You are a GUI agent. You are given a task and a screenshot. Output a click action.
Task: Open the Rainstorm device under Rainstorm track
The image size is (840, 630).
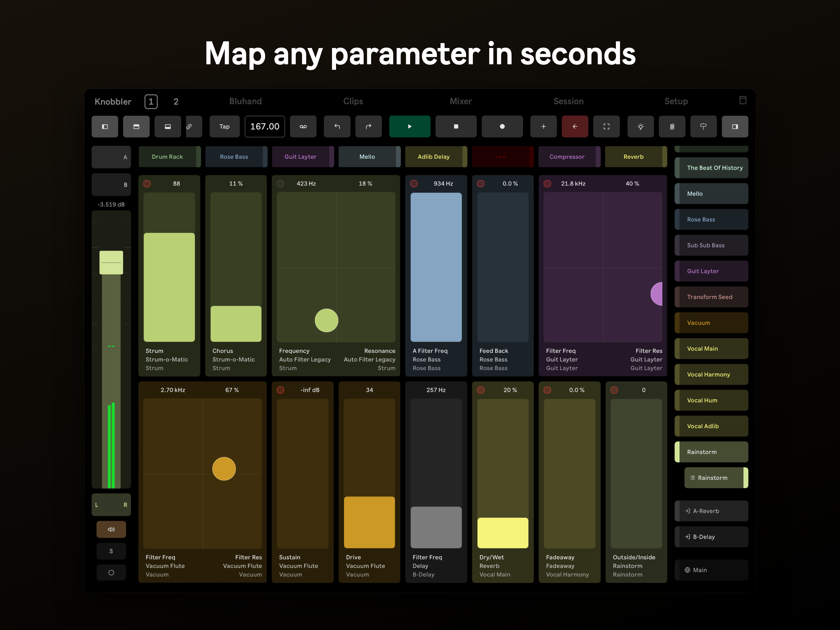point(716,478)
